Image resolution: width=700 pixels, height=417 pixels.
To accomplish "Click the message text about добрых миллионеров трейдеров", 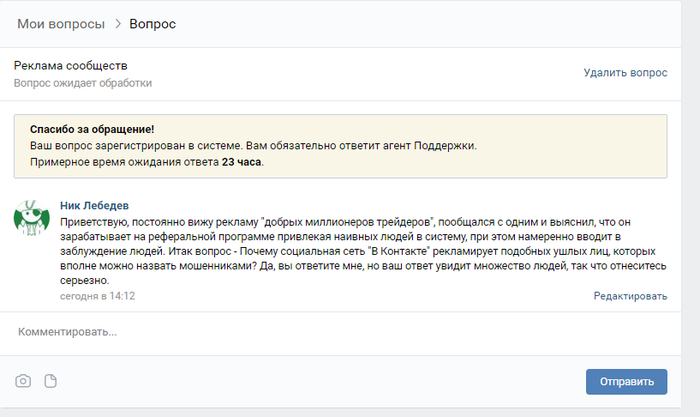I will coord(363,251).
